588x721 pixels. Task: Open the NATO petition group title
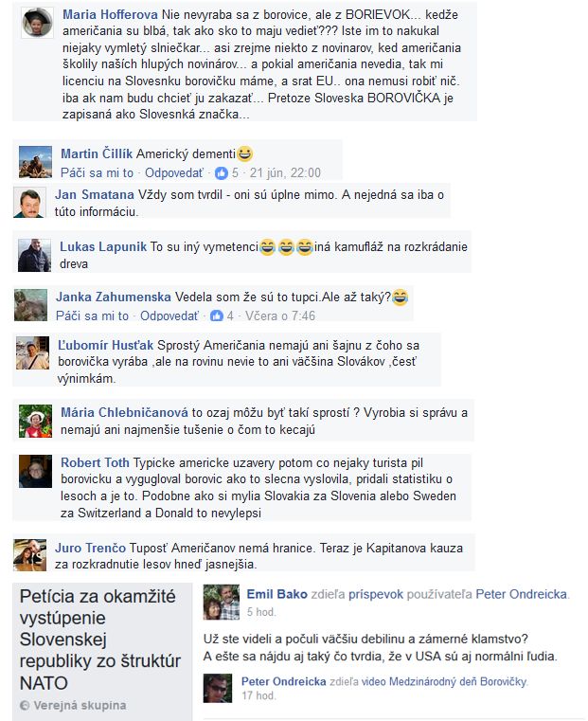[100, 640]
